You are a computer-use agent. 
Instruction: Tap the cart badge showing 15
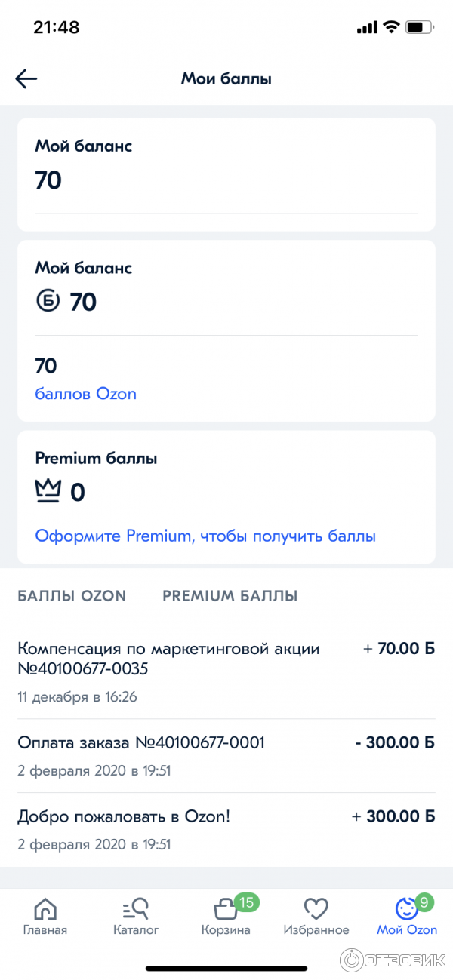point(247,901)
